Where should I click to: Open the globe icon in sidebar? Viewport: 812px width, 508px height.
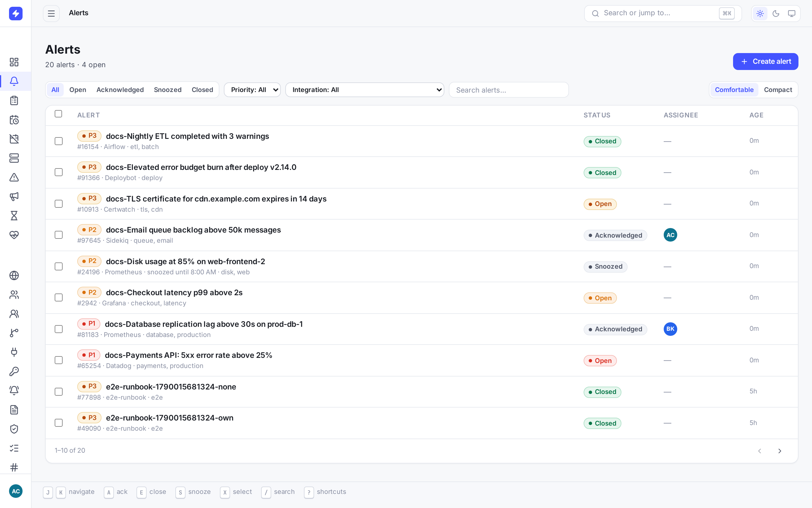(14, 275)
